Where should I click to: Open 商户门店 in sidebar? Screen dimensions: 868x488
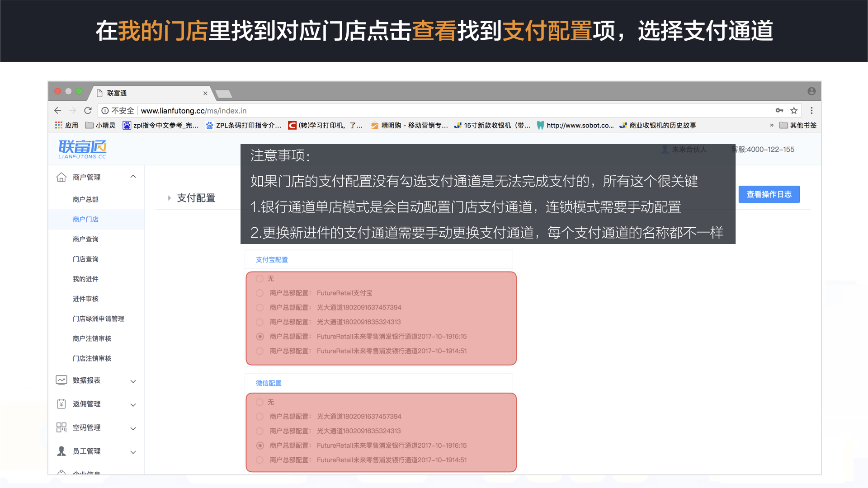(x=85, y=219)
